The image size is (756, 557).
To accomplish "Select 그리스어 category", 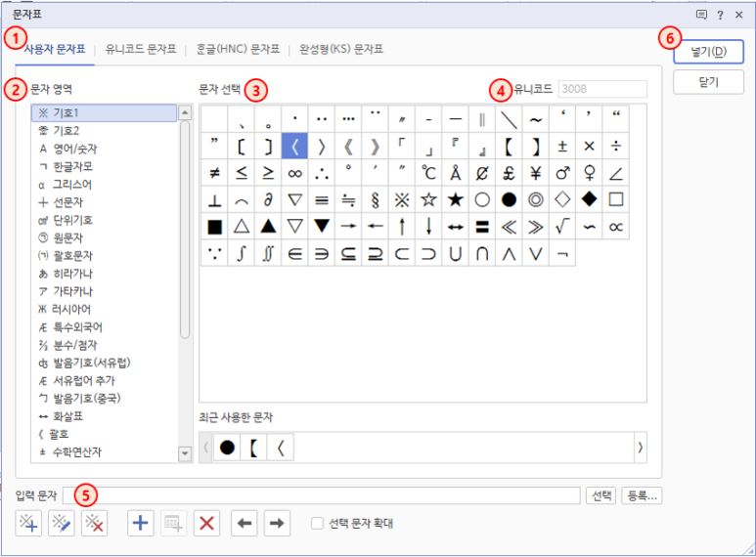I will pyautogui.click(x=104, y=184).
